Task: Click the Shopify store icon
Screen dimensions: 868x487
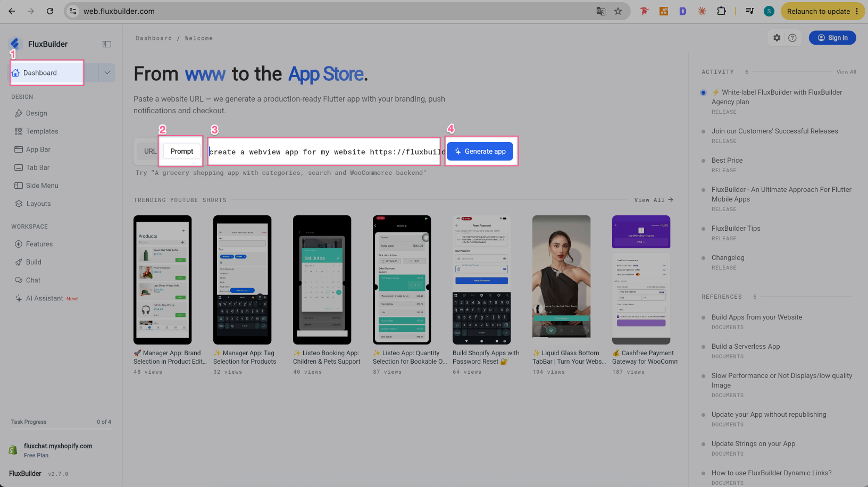Action: [13, 450]
